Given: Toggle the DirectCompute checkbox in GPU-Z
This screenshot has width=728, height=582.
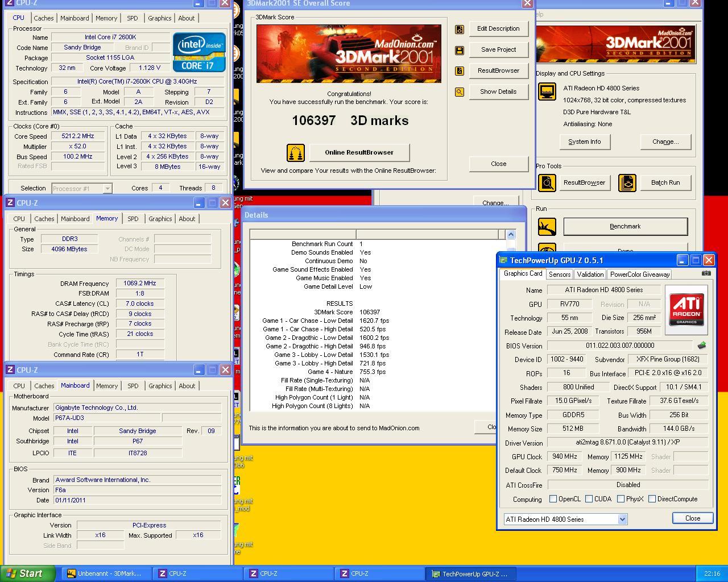Looking at the screenshot, I should coord(652,499).
